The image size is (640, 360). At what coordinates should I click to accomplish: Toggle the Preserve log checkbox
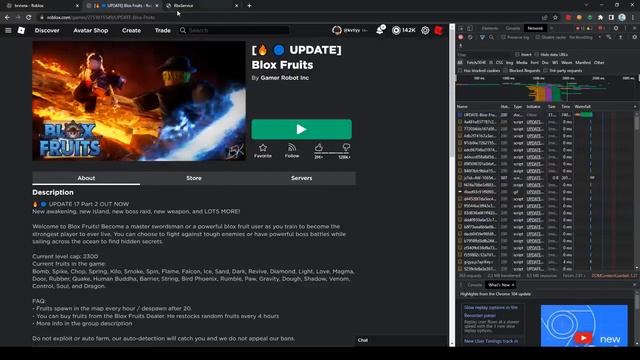(503, 37)
